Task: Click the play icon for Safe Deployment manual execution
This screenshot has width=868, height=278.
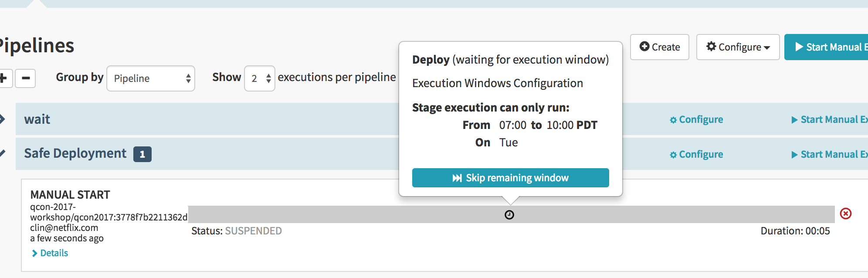Action: coord(794,155)
